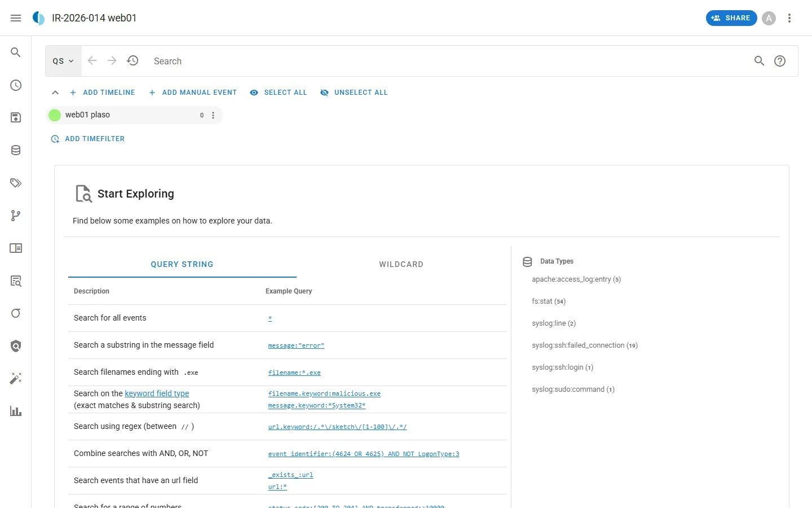Go forward to next search

pos(112,60)
